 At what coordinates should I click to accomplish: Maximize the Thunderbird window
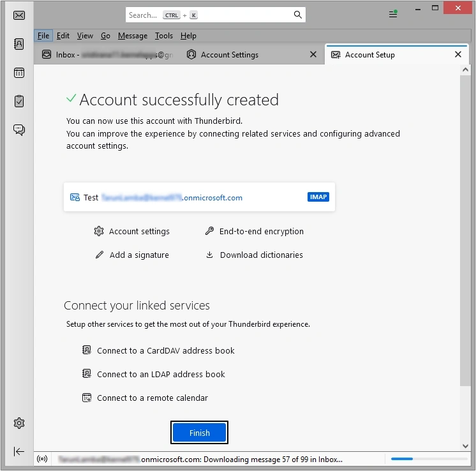(x=435, y=8)
